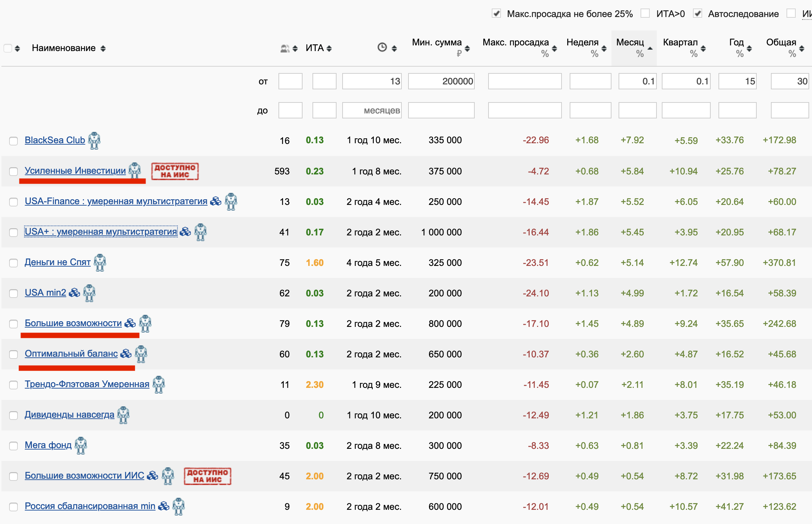
Task: Toggle the select-all checkbox in header
Action: pos(8,48)
